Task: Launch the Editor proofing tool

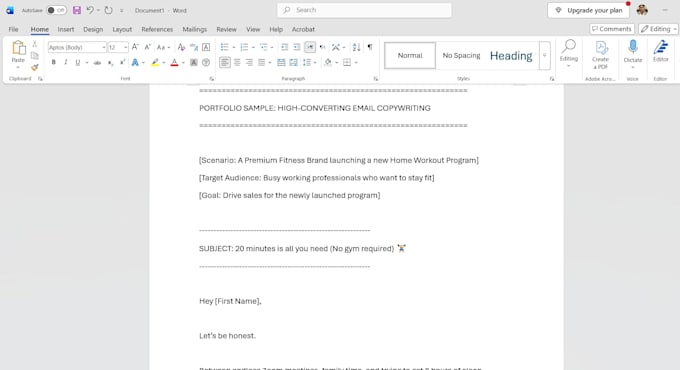Action: click(660, 51)
